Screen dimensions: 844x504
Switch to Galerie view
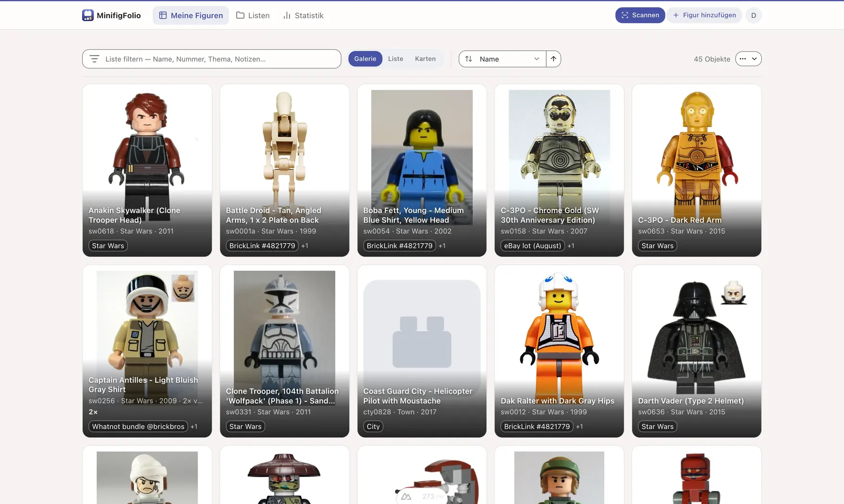point(365,59)
